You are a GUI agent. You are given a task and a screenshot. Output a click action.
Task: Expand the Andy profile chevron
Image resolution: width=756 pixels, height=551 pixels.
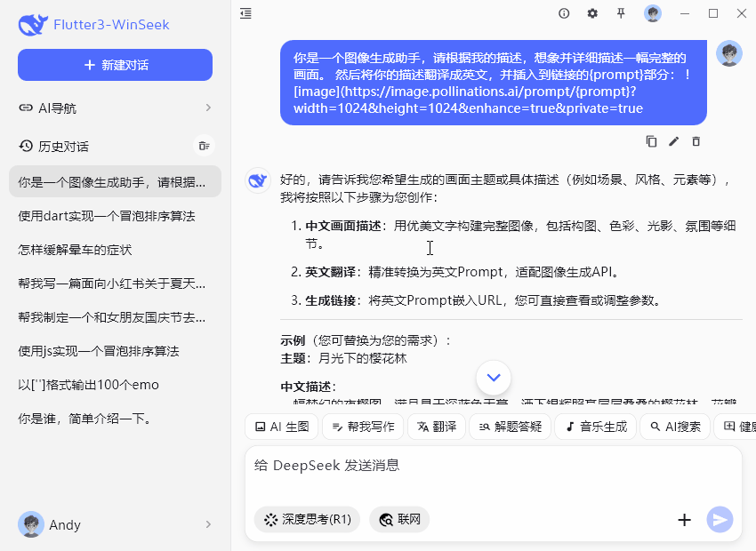click(208, 524)
